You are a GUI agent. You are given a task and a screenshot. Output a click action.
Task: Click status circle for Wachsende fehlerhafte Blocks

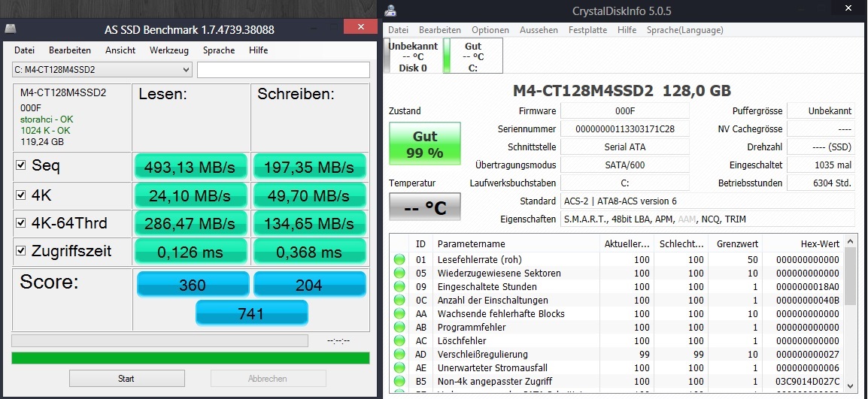click(399, 314)
